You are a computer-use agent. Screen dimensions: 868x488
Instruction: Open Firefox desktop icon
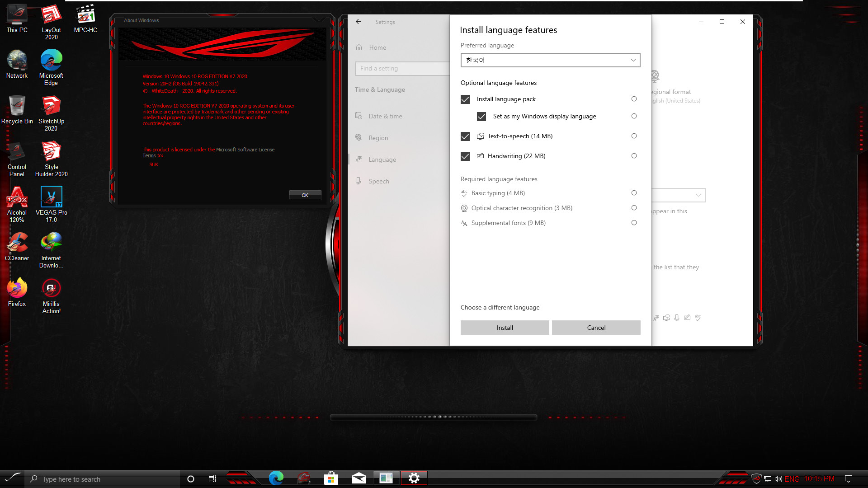17,292
